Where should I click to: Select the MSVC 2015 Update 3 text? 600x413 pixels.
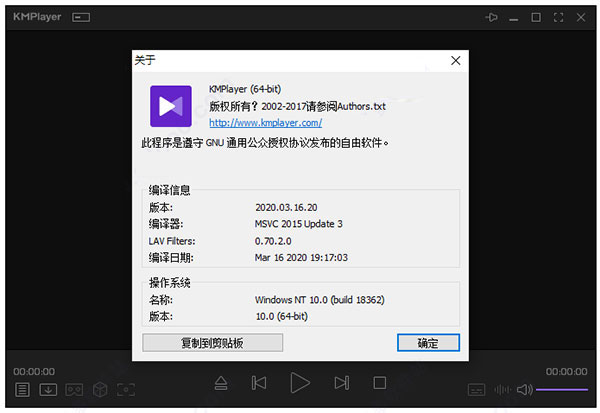coord(298,224)
